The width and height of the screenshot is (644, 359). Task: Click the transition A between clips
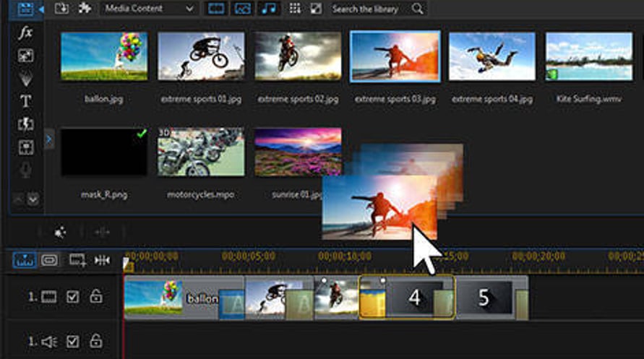coord(231,304)
